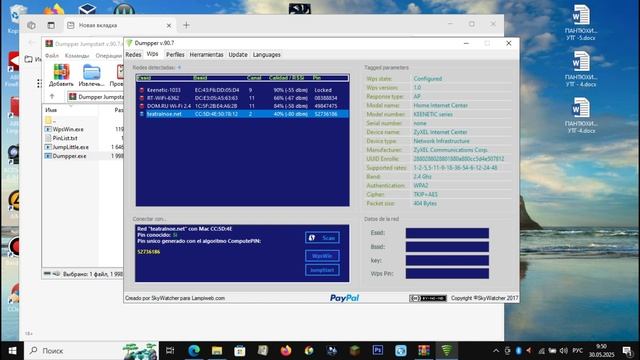Click the Scan button in Dumpper

322,238
